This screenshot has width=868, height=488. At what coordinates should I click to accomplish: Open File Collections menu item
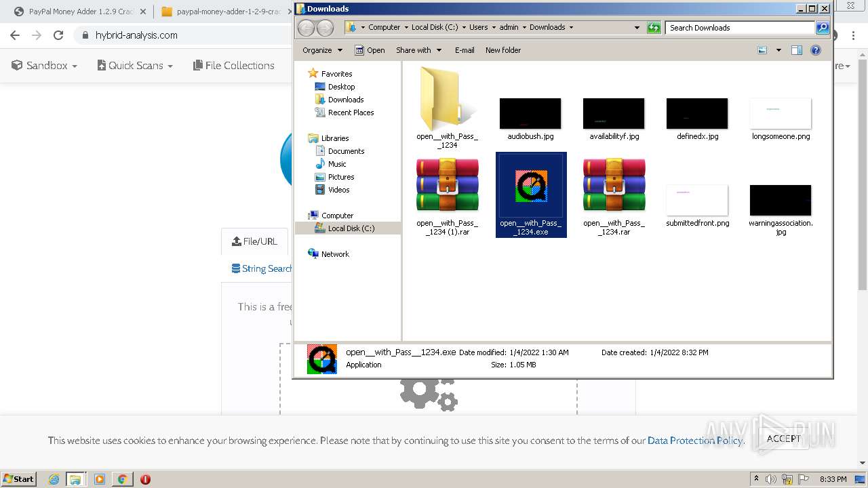pos(234,66)
